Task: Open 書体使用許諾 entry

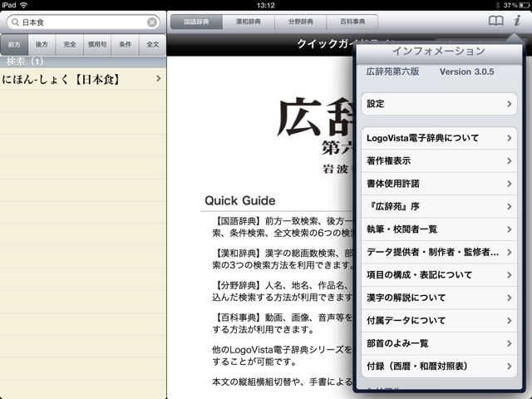Action: tap(439, 184)
